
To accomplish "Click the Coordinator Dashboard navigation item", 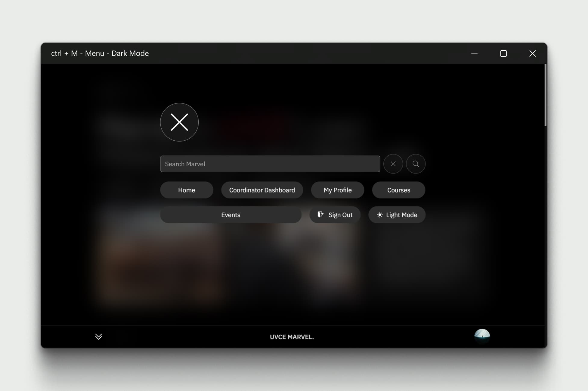I will tap(262, 190).
